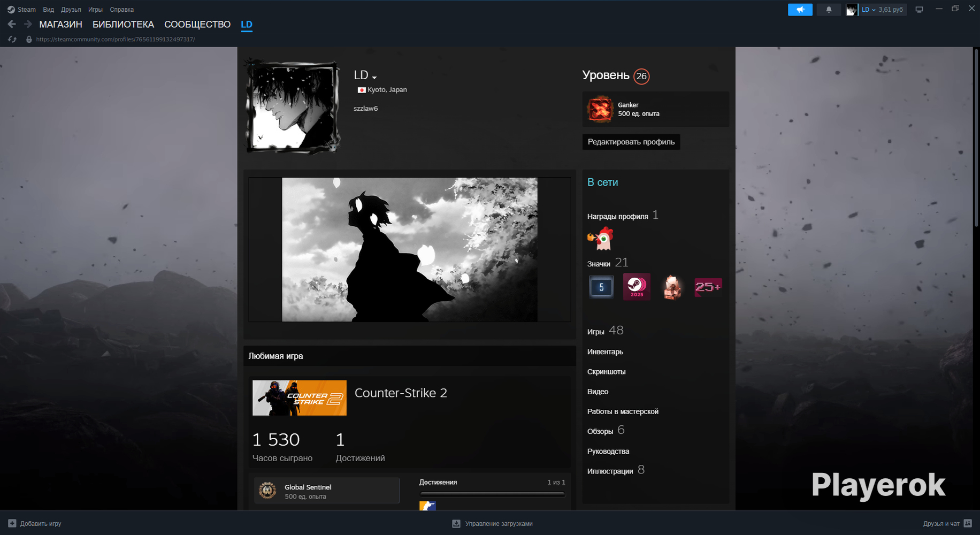Click the achievements progress bar
The image size is (980, 535).
(x=493, y=494)
